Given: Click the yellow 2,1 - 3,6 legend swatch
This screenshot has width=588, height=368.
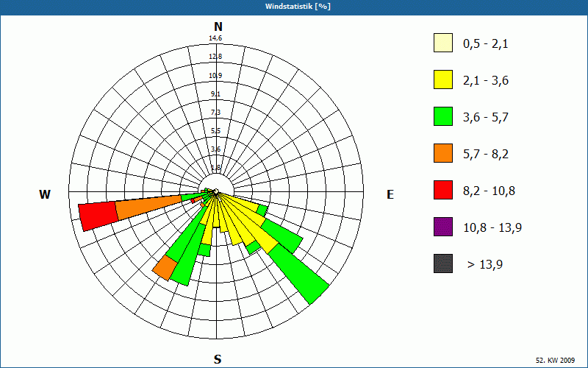Looking at the screenshot, I should click(x=443, y=79).
